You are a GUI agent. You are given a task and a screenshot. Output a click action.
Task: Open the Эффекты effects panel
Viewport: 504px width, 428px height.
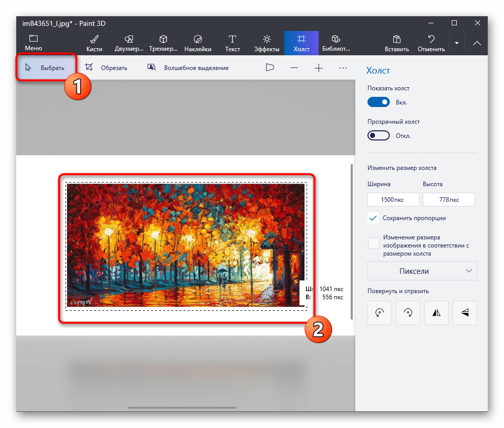pos(267,43)
